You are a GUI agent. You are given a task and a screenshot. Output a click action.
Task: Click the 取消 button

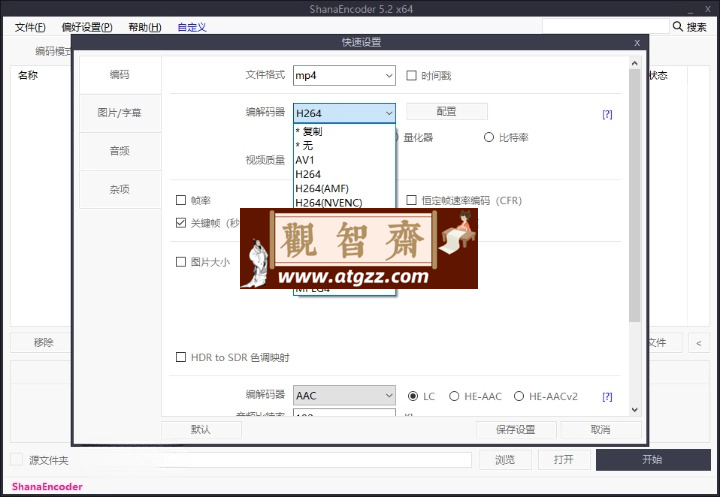(601, 429)
